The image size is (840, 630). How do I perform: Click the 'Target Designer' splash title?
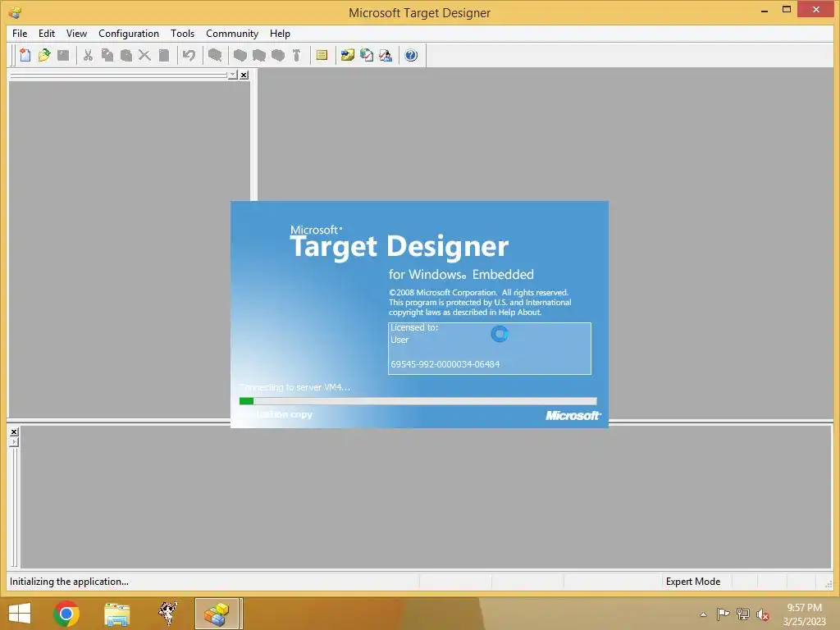point(399,246)
